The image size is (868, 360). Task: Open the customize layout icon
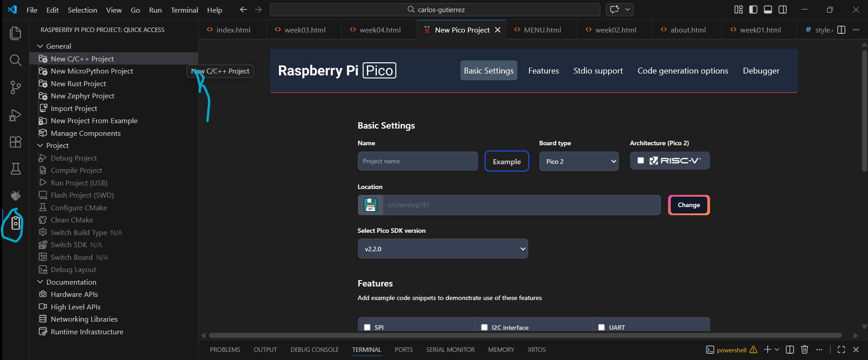(738, 9)
